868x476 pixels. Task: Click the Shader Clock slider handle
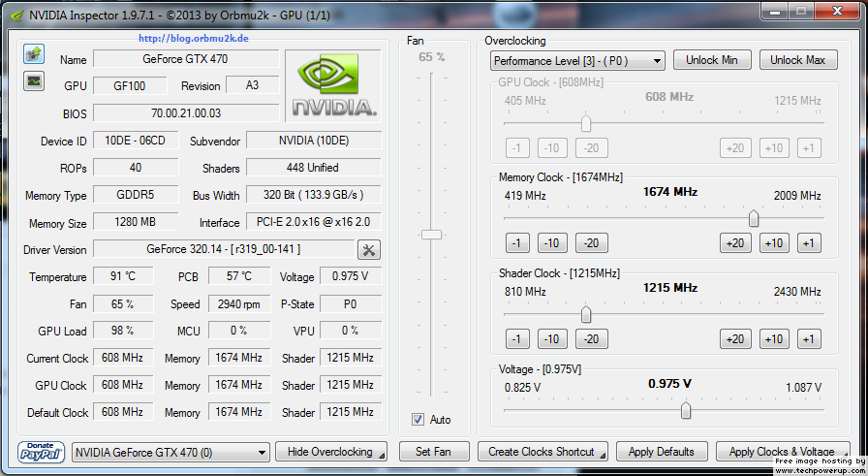pos(586,314)
